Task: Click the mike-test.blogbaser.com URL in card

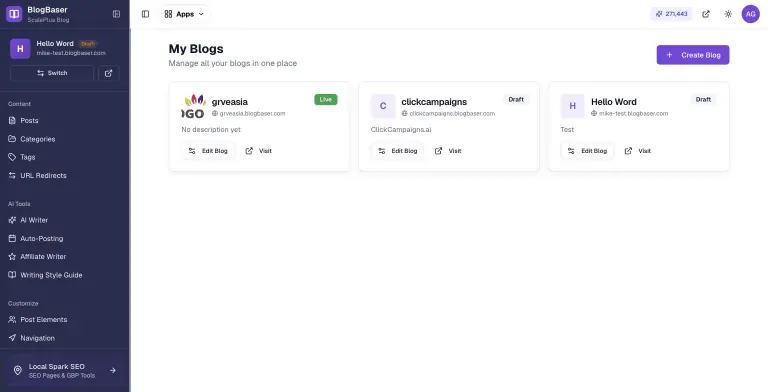Action: pos(633,113)
